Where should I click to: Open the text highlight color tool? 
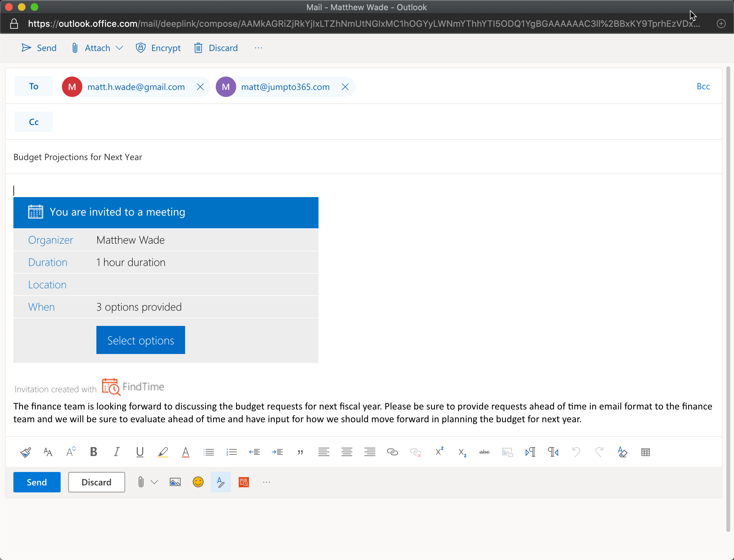[163, 452]
